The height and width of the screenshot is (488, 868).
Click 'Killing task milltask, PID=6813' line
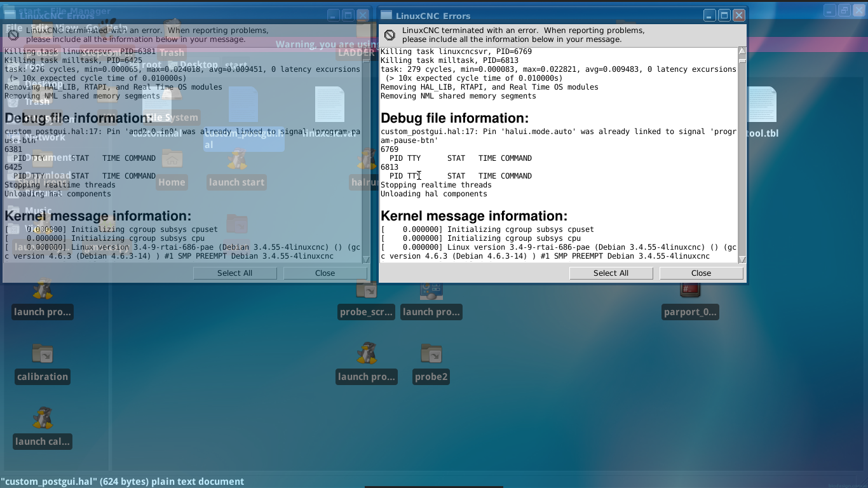tap(449, 60)
